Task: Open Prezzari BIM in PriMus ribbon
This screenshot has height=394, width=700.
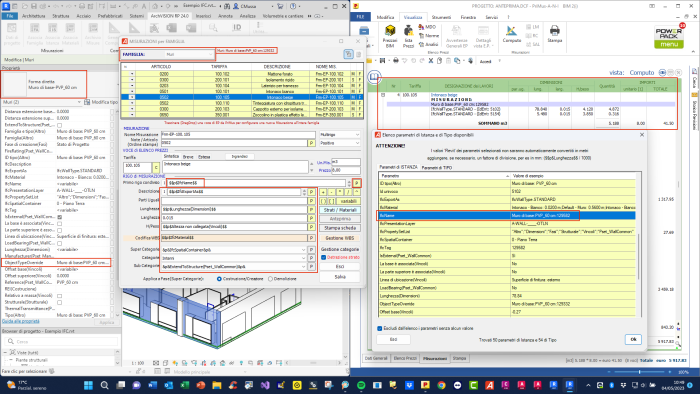Action: click(x=390, y=36)
